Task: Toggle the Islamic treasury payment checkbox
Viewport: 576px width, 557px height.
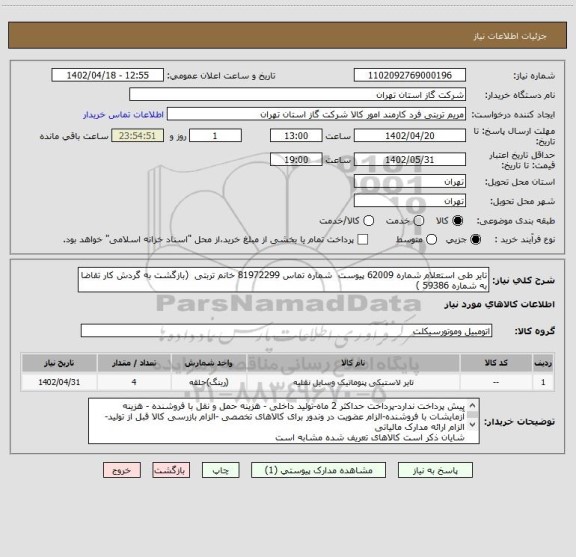Action: [x=363, y=240]
